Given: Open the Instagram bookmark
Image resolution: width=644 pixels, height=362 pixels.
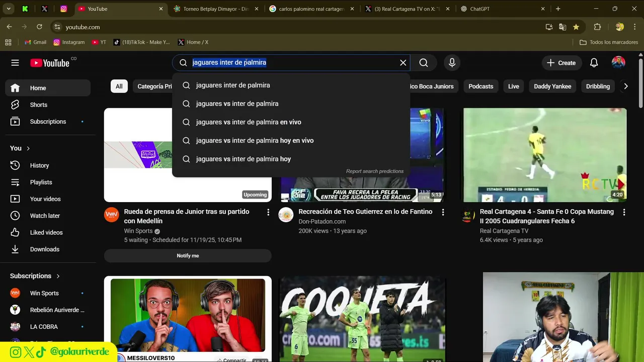Looking at the screenshot, I should click(x=69, y=42).
